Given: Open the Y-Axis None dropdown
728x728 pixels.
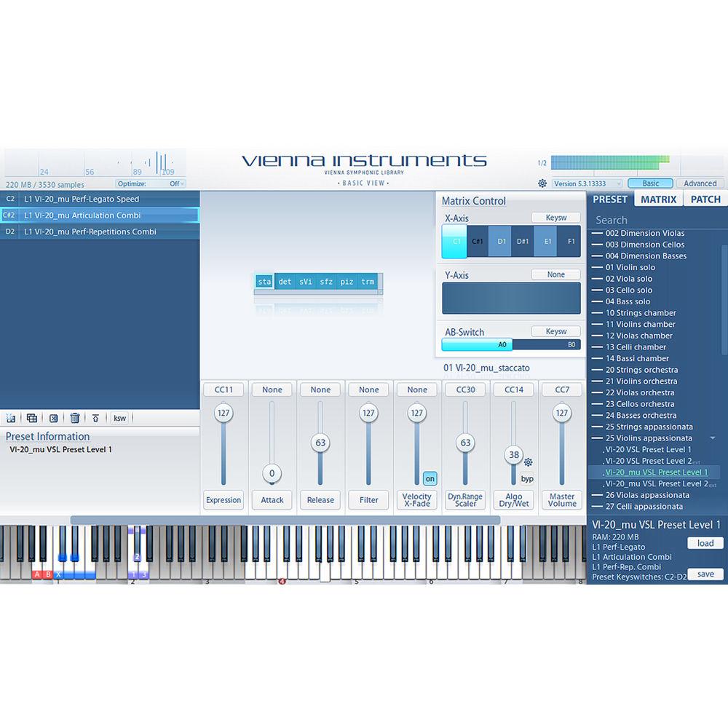Looking at the screenshot, I should pyautogui.click(x=555, y=274).
